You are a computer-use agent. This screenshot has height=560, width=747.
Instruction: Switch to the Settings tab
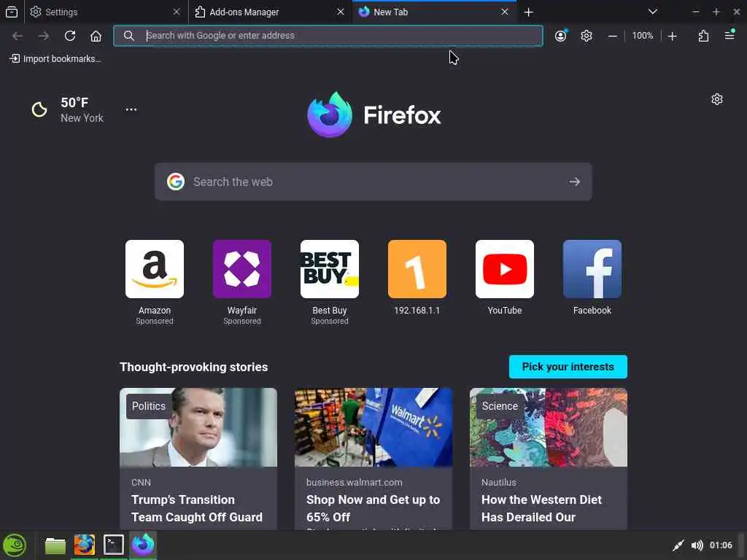click(105, 12)
